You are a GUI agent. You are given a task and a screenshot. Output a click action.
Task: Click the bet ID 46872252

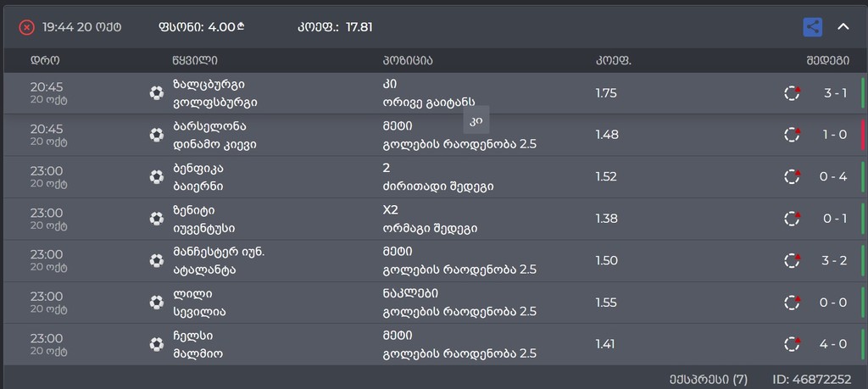click(x=811, y=380)
